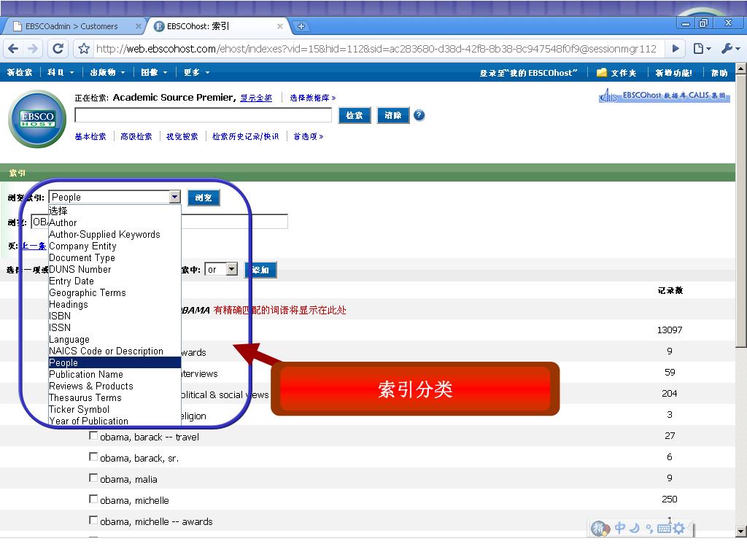
Task: Click the IME gear settings icon
Action: [679, 528]
